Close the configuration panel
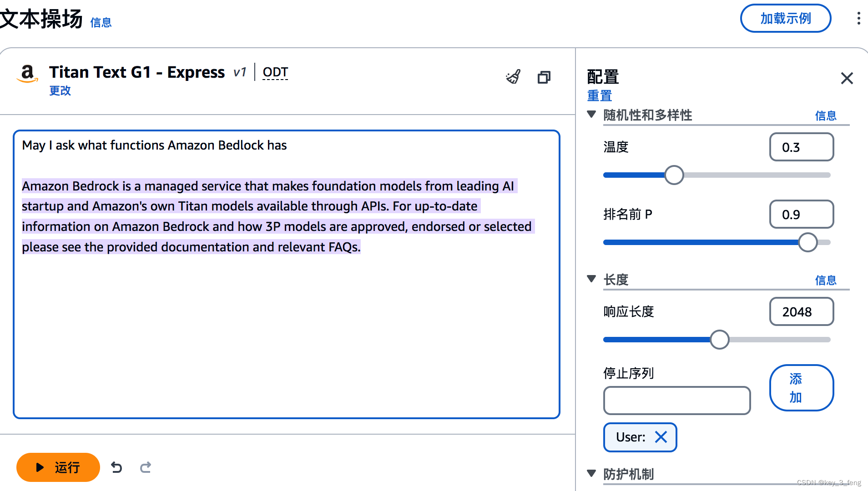 pyautogui.click(x=847, y=78)
